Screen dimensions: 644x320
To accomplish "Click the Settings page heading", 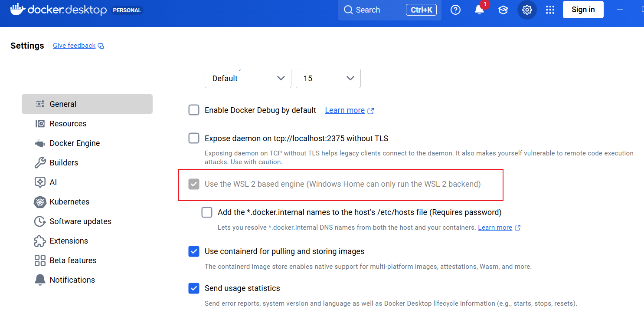I will click(x=27, y=46).
